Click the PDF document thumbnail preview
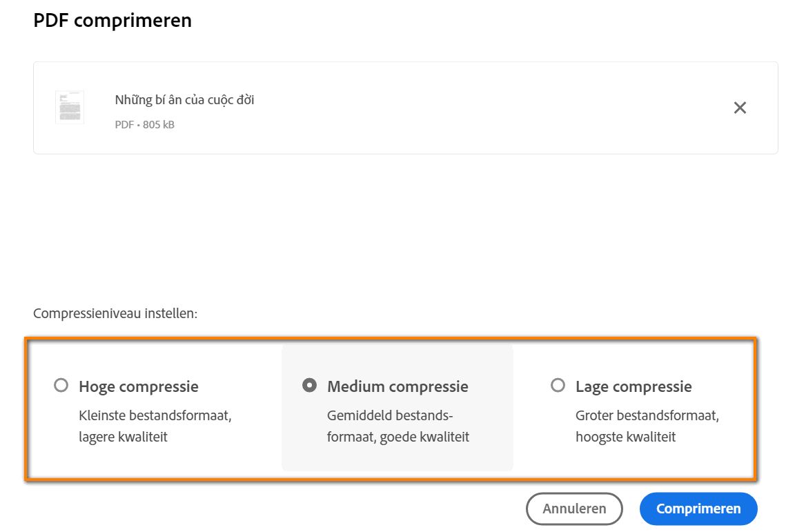This screenshot has height=532, width=795. pyautogui.click(x=69, y=107)
